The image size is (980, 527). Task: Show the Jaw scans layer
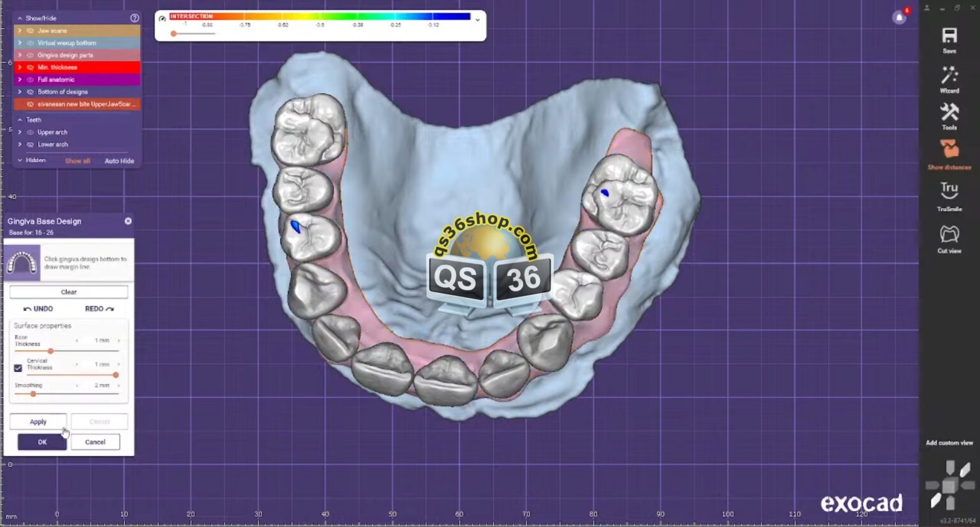tap(29, 30)
